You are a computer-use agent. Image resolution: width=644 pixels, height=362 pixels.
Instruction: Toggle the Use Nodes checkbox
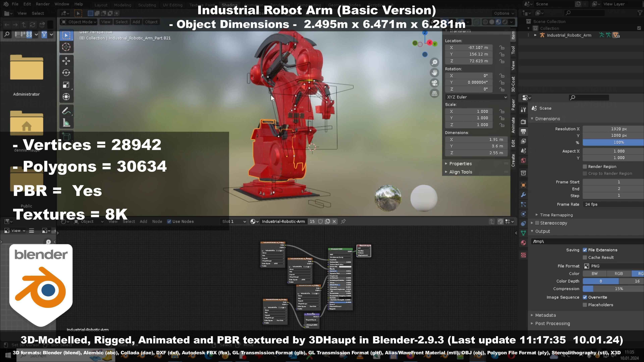(x=169, y=222)
